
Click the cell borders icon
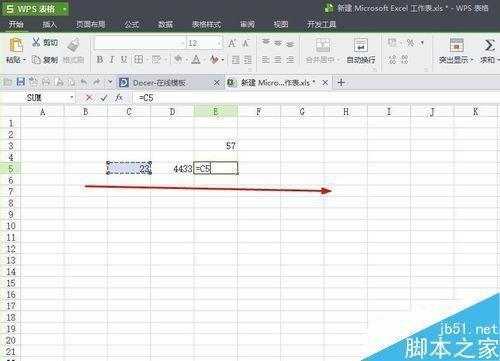click(138, 60)
